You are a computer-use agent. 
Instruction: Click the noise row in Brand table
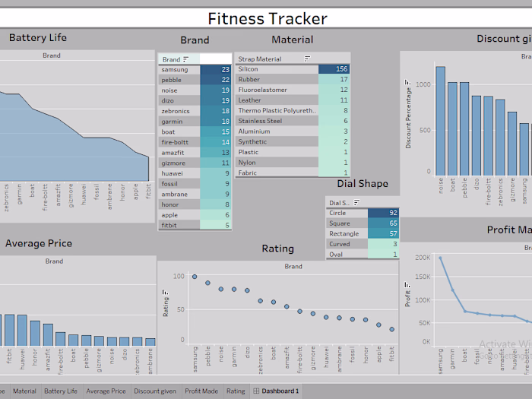point(195,90)
